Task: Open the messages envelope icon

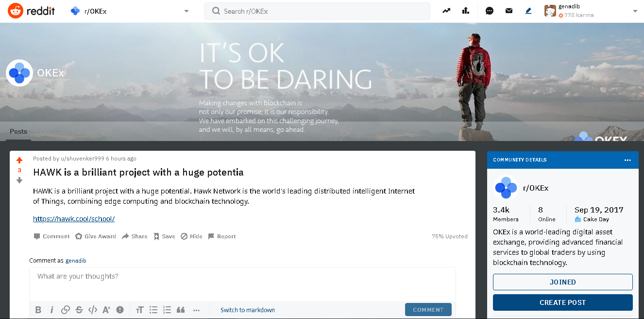Action: coord(509,11)
